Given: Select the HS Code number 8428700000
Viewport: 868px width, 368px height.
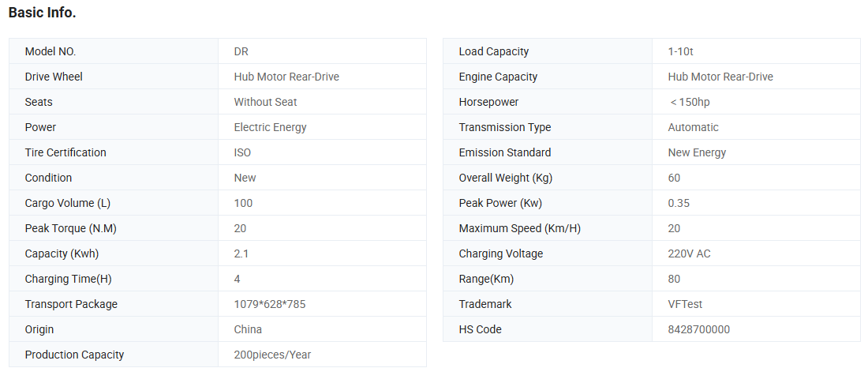Looking at the screenshot, I should tap(698, 329).
